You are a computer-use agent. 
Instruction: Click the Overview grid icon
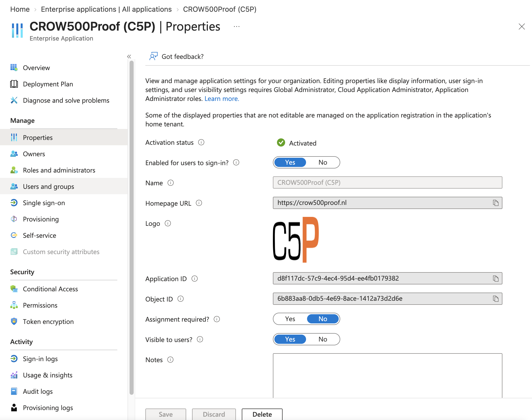click(x=14, y=68)
